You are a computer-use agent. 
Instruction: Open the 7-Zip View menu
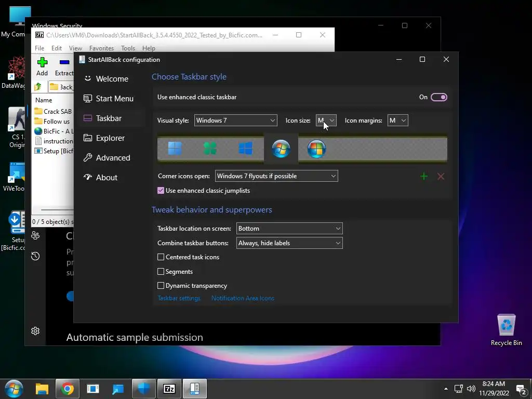coord(75,48)
